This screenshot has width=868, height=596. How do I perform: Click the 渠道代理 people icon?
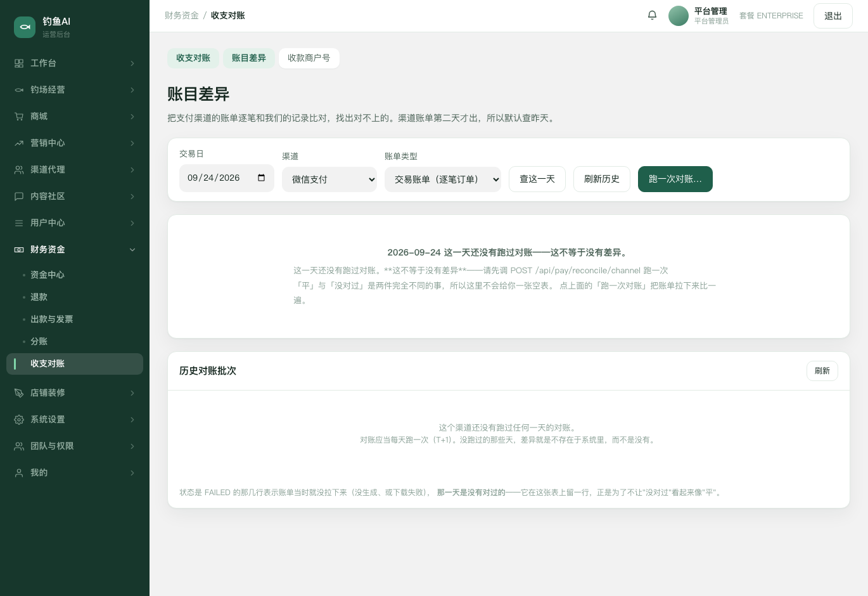click(19, 170)
